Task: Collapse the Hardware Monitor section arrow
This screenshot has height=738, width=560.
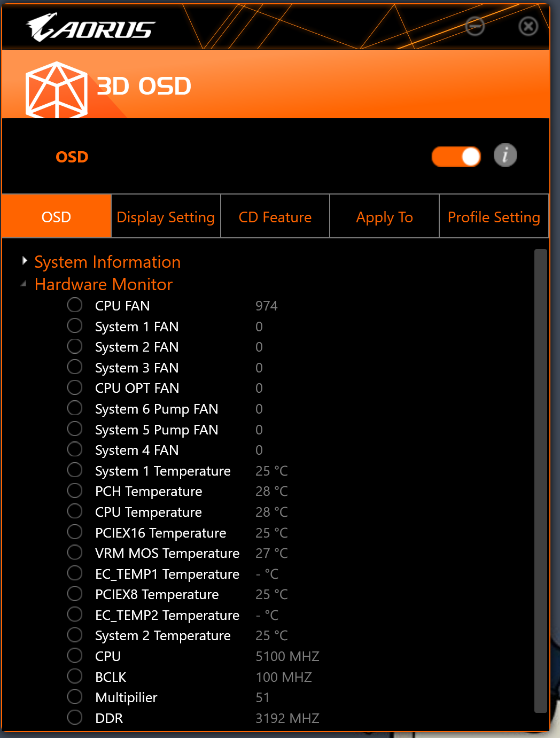Action: pyautogui.click(x=23, y=284)
